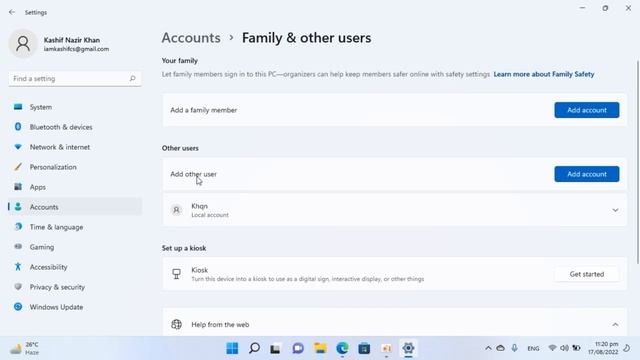This screenshot has width=640, height=360.
Task: Click the volume speaker tray icon
Action: point(564,348)
